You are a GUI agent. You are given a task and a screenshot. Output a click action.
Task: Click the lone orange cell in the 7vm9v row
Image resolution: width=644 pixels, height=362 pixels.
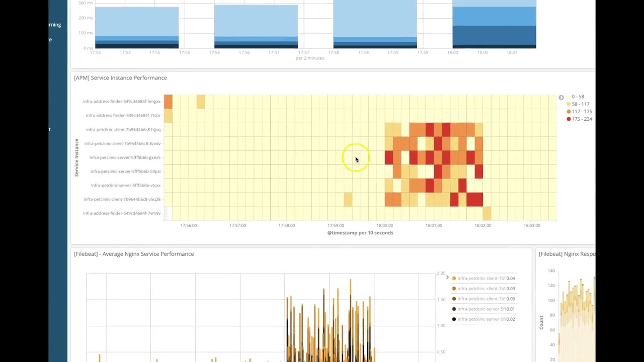coord(487,214)
